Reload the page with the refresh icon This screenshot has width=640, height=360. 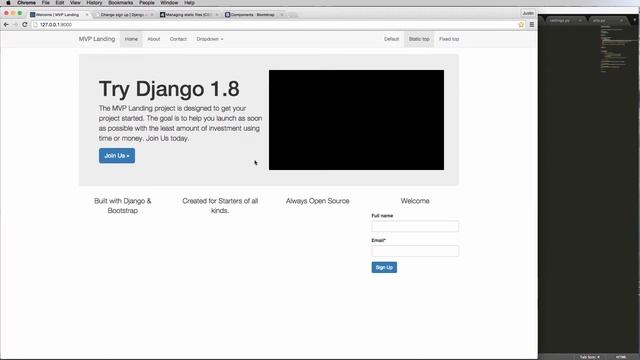pyautogui.click(x=24, y=24)
